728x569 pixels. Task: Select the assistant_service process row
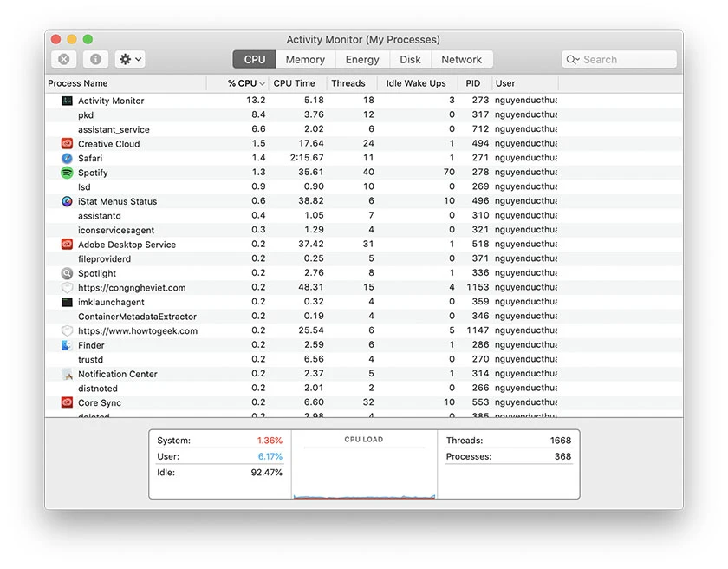(x=364, y=129)
